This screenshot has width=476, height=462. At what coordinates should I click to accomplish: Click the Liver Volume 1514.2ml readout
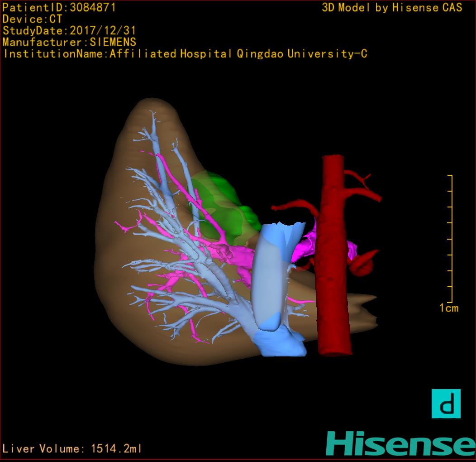[x=72, y=449]
